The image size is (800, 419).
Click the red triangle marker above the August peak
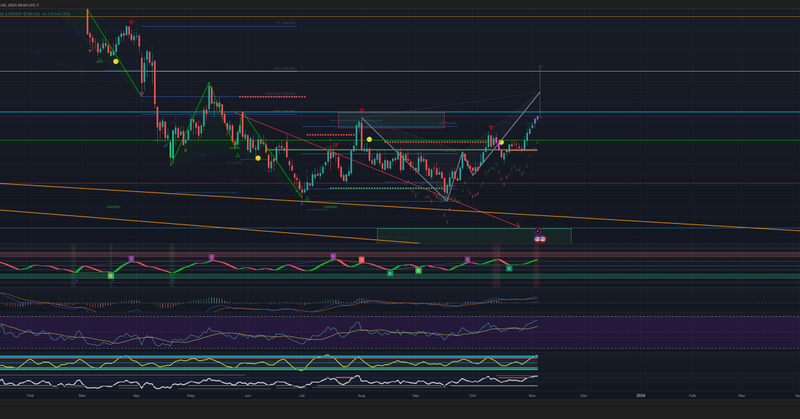[361, 110]
